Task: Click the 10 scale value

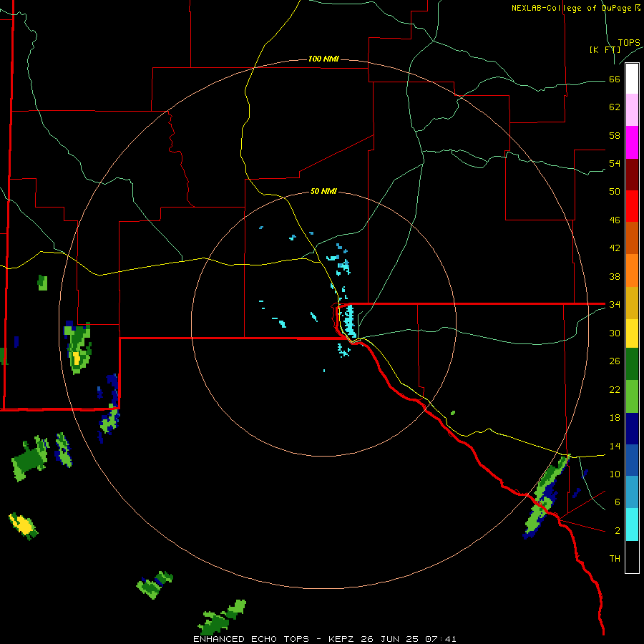Action: 615,474
